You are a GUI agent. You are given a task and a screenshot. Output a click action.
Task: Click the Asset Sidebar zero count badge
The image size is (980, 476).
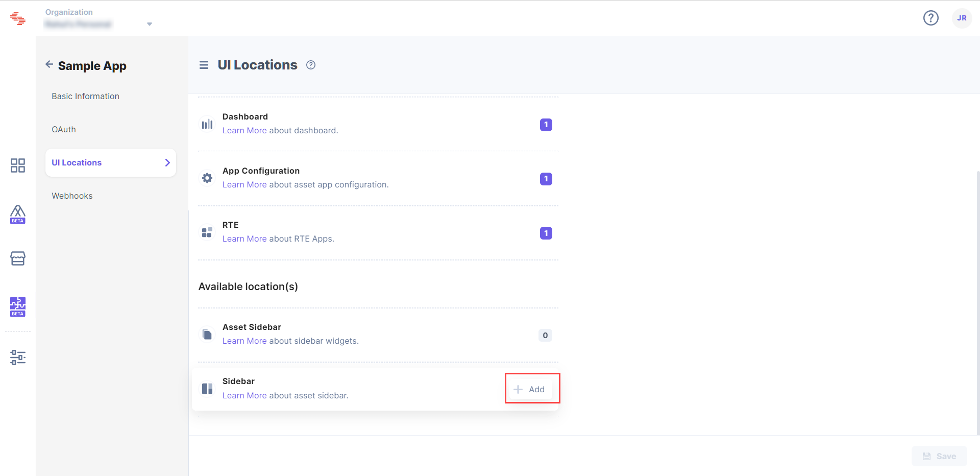coord(545,335)
